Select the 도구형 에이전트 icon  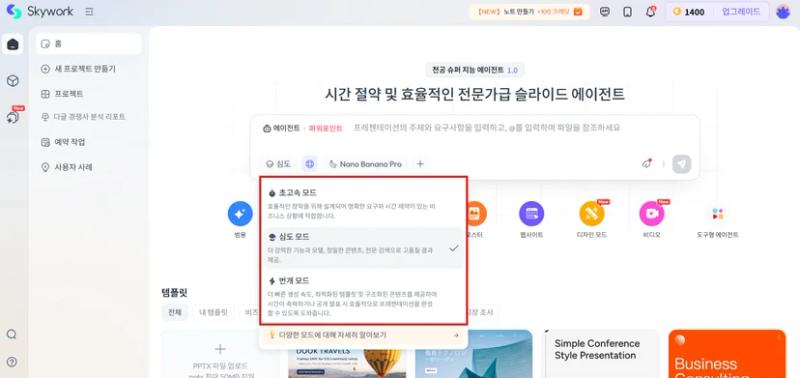[718, 214]
